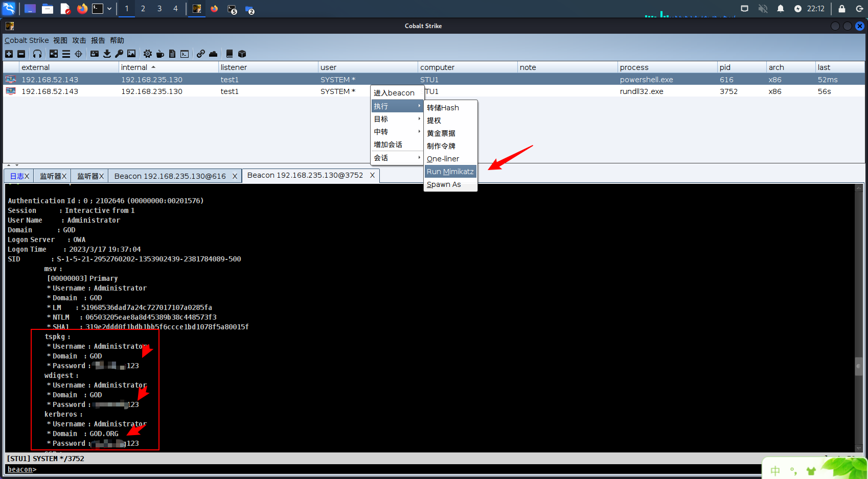Viewport: 868px width, 479px height.
Task: View keystrokes via the key icon
Action: click(x=119, y=54)
